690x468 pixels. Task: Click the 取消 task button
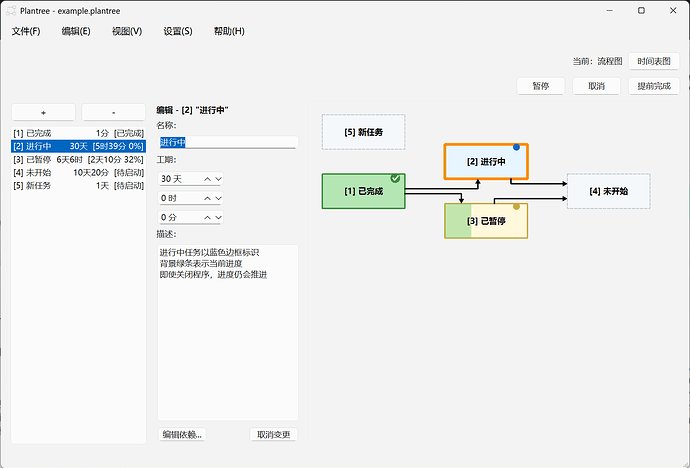click(x=596, y=86)
